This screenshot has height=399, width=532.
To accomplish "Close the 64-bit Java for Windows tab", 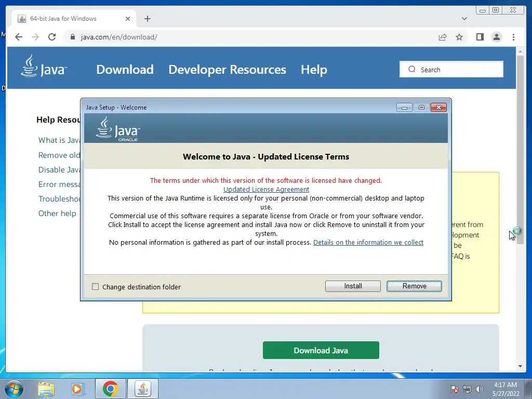I will (x=128, y=19).
